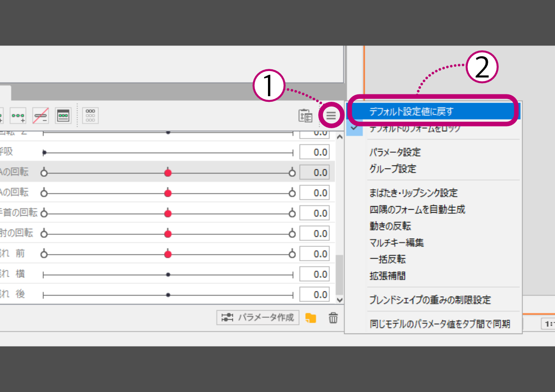This screenshot has width=555, height=392.
Task: Click the slider dot on れ 横 row
Action: [168, 275]
